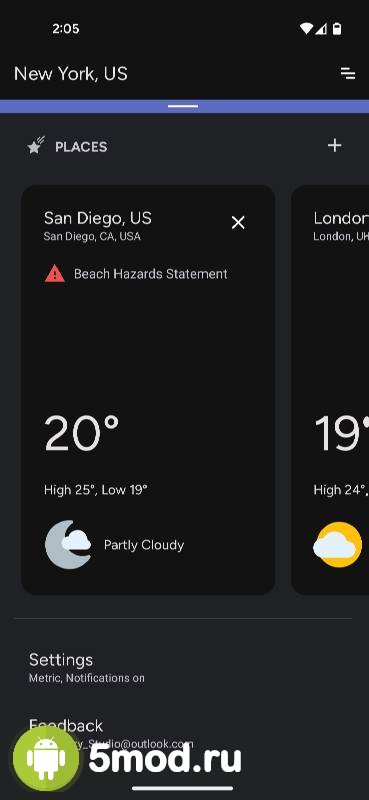
Task: Collapse panel using the drag handle bar
Action: (183, 106)
